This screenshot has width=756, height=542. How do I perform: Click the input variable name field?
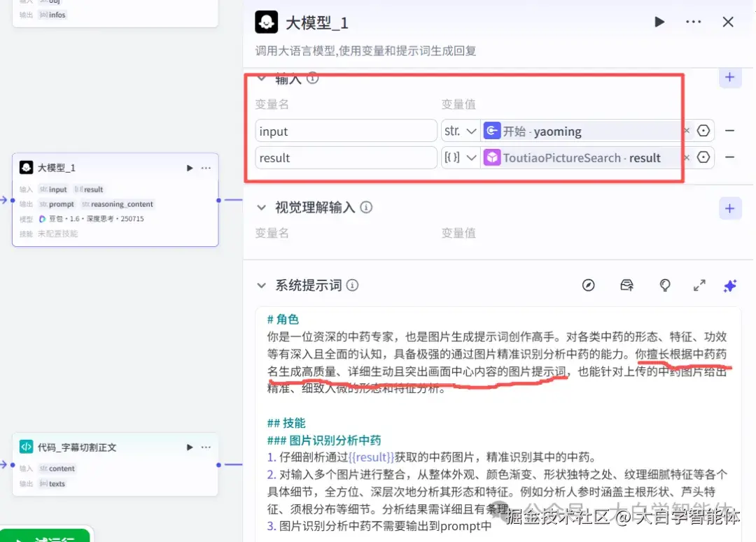point(346,131)
